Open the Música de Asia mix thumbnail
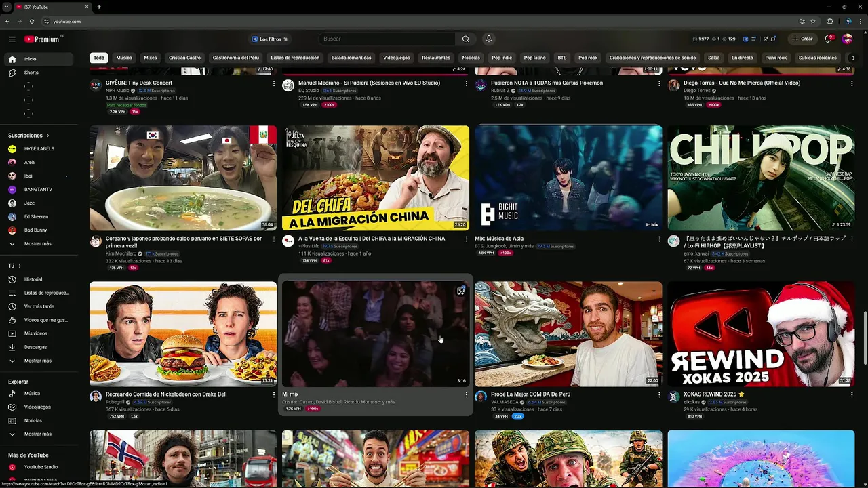This screenshot has height=488, width=868. 568,178
